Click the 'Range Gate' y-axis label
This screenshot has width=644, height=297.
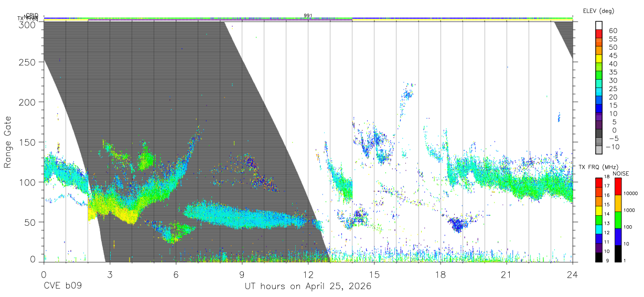coord(8,142)
